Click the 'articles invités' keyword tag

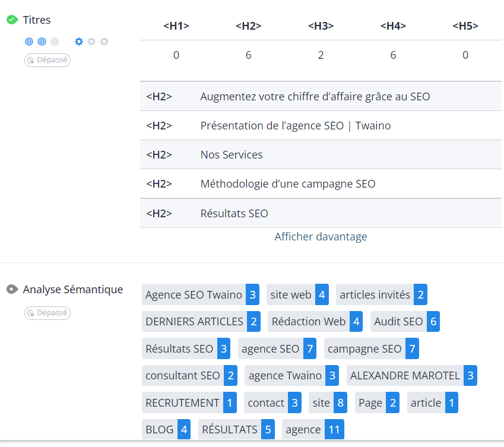382,294
